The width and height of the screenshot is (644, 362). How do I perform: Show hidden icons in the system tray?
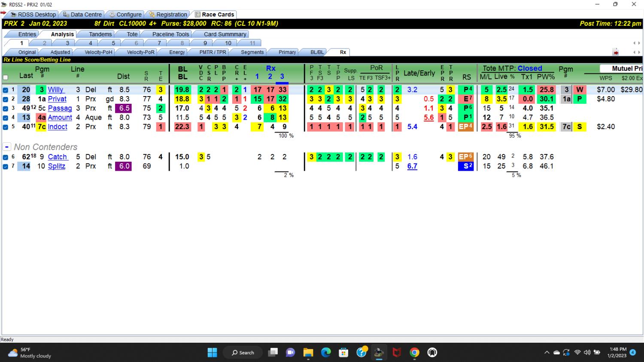coord(547,353)
